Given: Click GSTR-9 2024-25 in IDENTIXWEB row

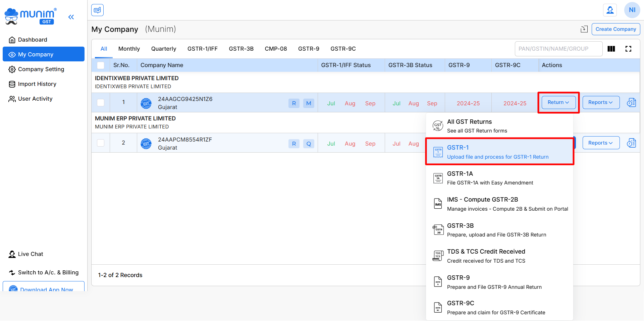Looking at the screenshot, I should click(468, 104).
